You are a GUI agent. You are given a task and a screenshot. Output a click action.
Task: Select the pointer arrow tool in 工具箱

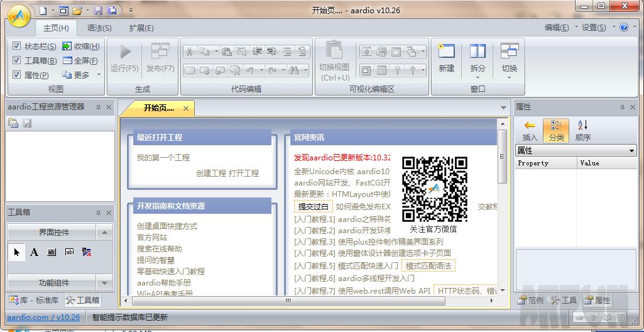(17, 252)
